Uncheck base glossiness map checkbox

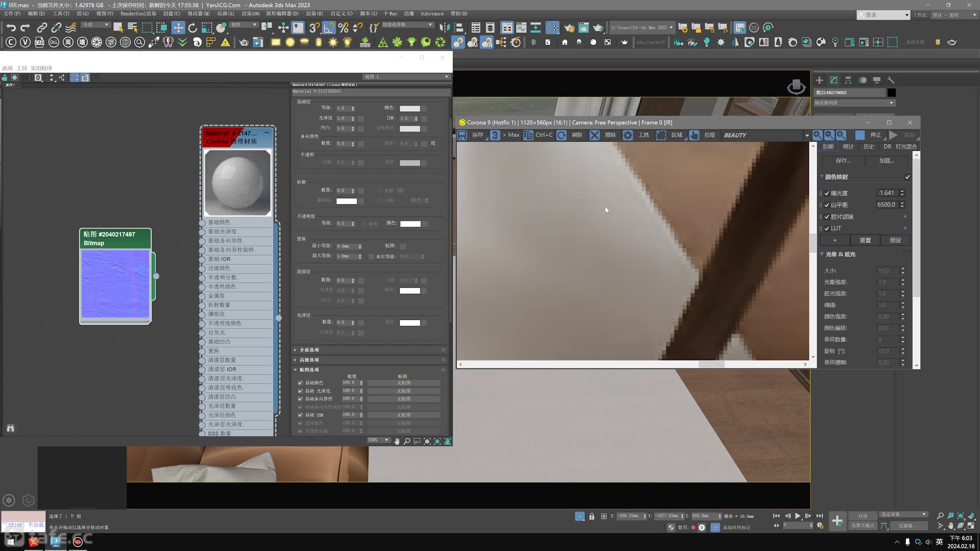301,391
